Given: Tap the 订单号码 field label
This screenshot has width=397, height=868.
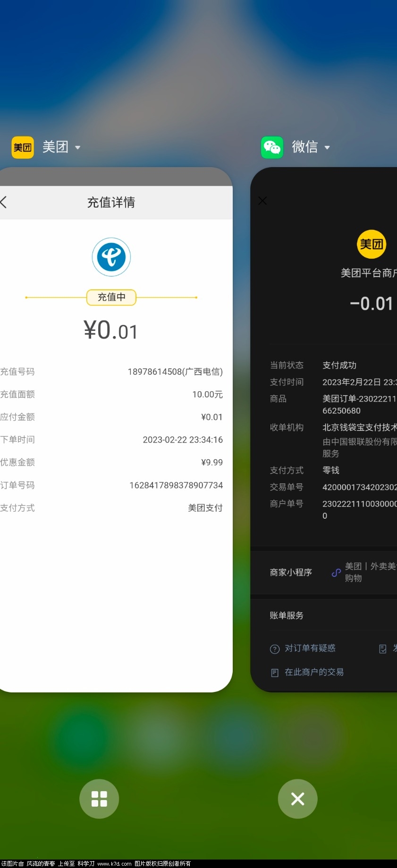Looking at the screenshot, I should coord(17,485).
